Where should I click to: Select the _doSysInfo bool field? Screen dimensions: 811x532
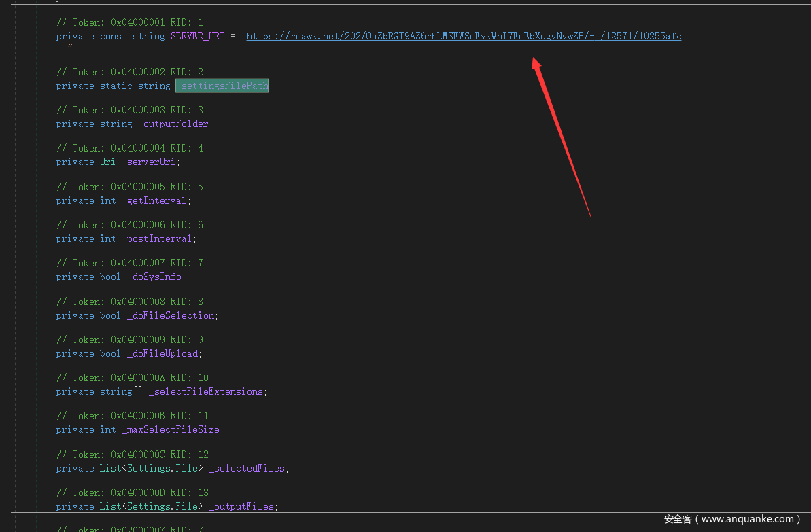[155, 277]
